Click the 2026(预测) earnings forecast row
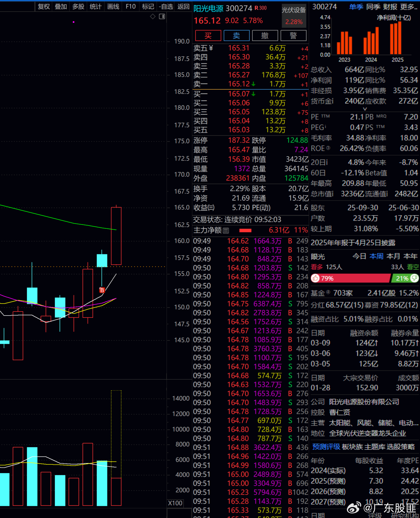 pyautogui.click(x=365, y=491)
